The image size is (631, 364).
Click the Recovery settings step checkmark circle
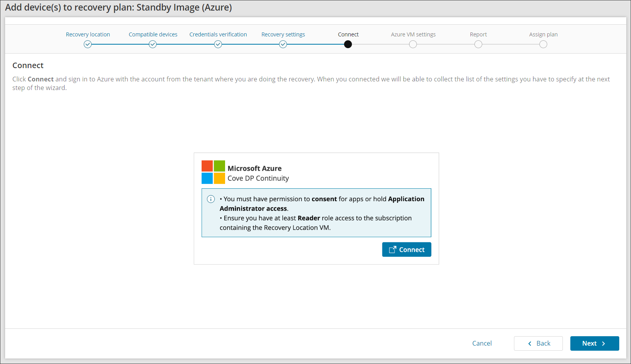(283, 45)
